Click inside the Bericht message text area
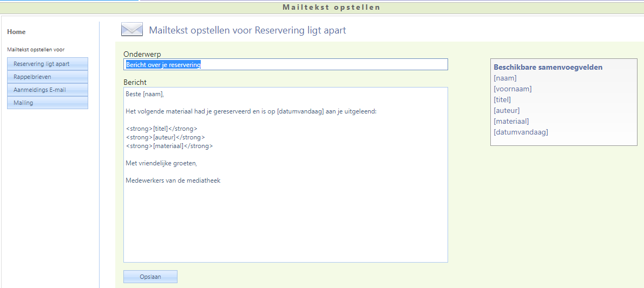The height and width of the screenshot is (288, 644). (285, 216)
